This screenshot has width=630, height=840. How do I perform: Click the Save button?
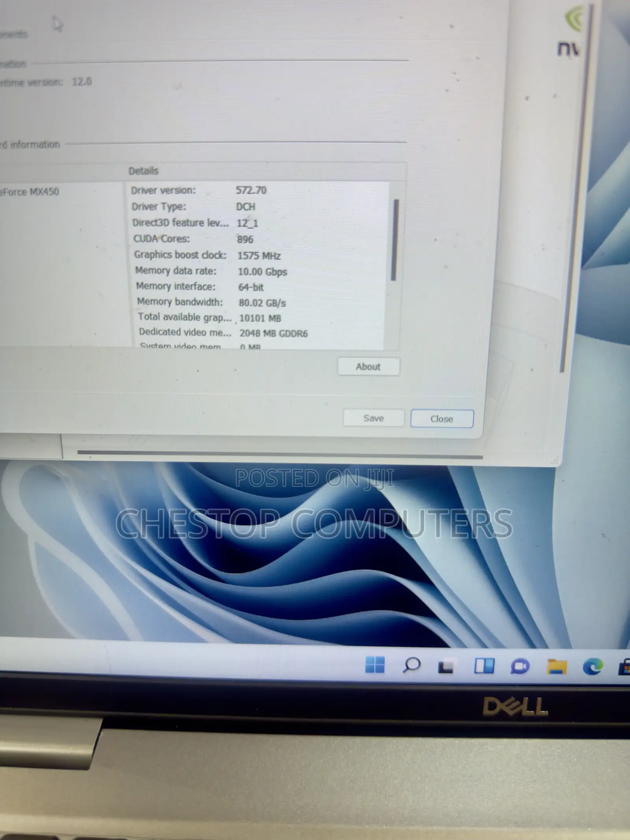click(373, 418)
